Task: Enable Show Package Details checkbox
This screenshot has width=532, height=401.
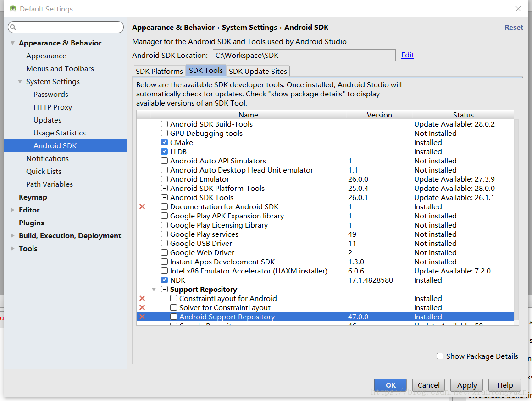Action: (440, 356)
